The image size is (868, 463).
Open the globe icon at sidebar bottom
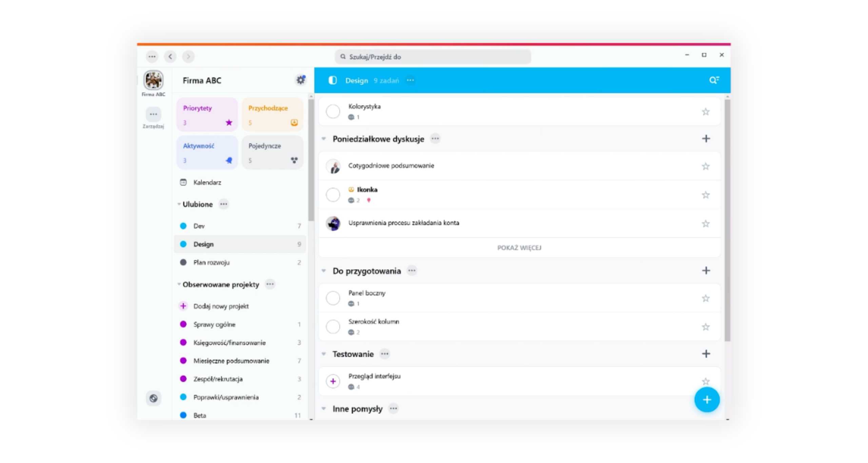[153, 398]
